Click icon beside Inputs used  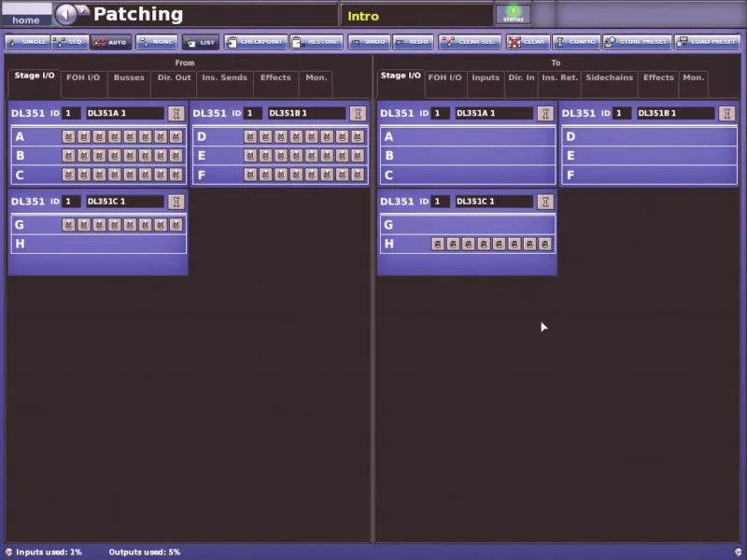click(8, 552)
